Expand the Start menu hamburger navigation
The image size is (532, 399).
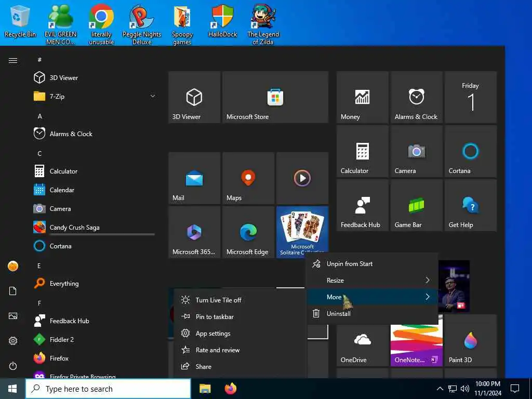[x=13, y=60]
